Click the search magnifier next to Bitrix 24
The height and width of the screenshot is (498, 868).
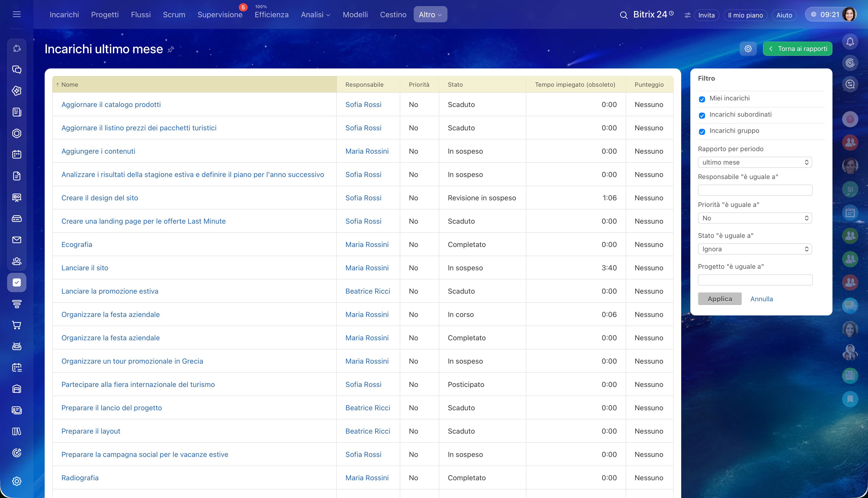(624, 15)
